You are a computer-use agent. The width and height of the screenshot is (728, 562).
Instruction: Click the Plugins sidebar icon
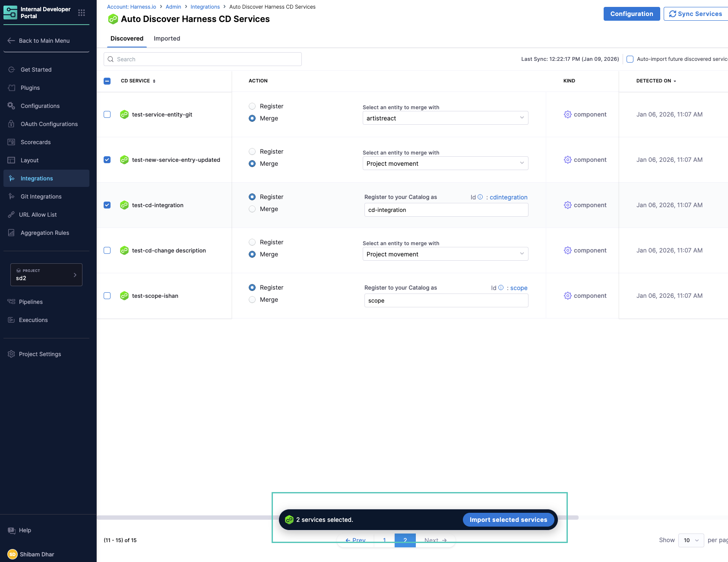(x=12, y=88)
